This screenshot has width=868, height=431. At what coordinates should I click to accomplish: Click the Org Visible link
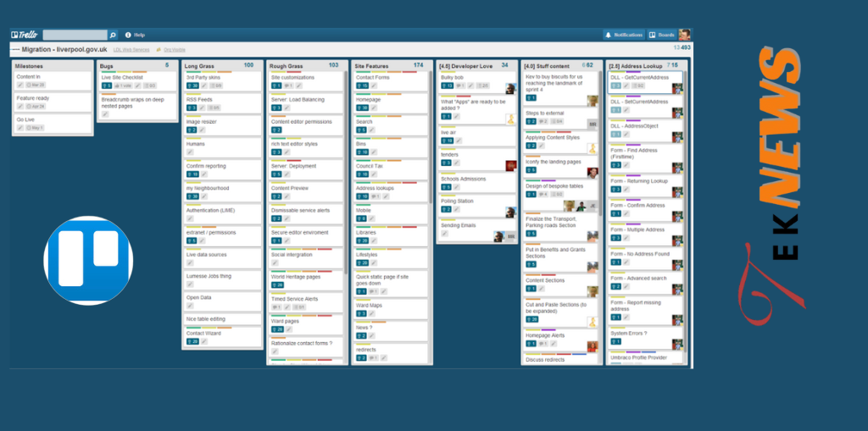click(175, 50)
